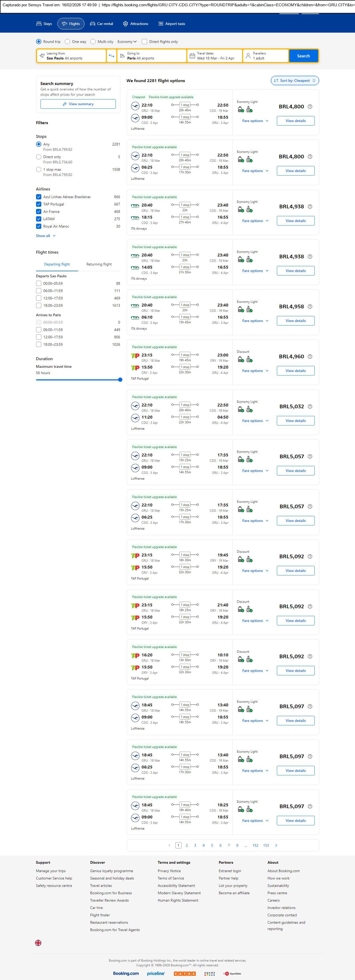Click the maximum travel time slider handle
Image resolution: width=355 pixels, height=980 pixels.
(120, 380)
